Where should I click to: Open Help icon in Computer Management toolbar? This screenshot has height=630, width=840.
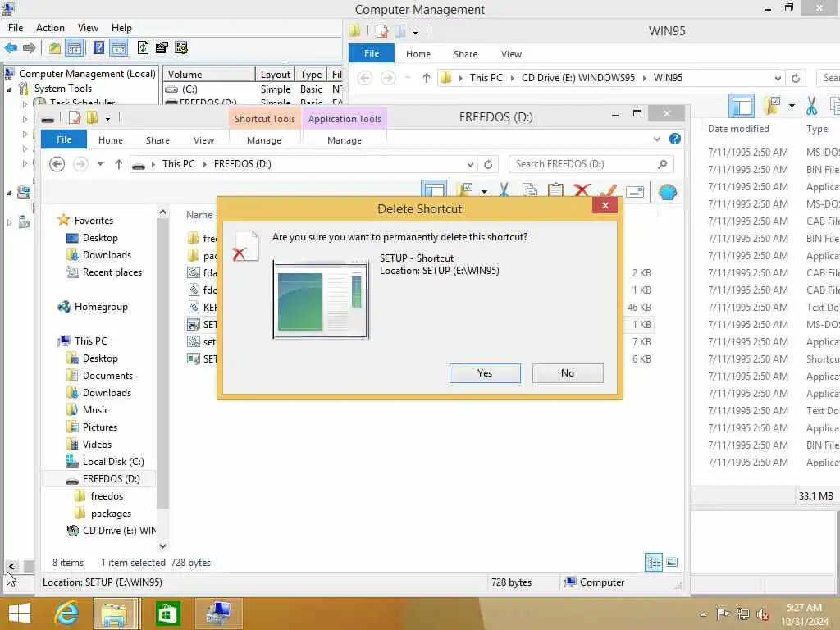[98, 48]
